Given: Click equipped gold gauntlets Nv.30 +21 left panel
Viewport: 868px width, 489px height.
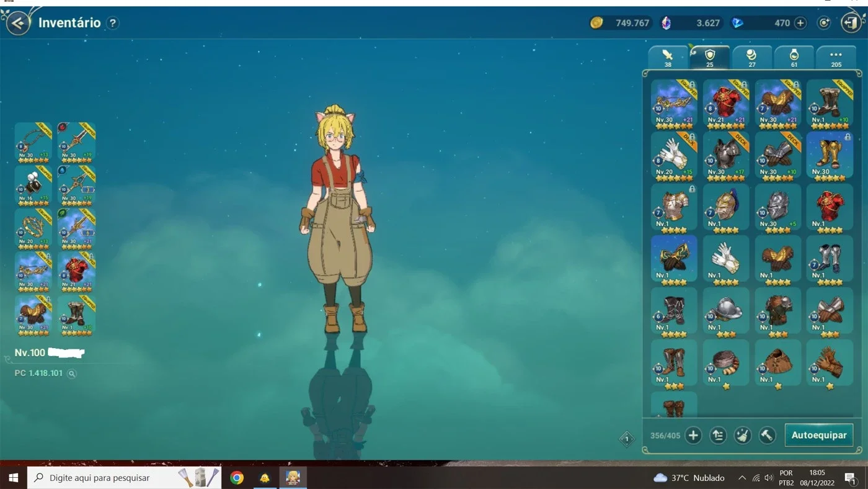Looking at the screenshot, I should (33, 315).
